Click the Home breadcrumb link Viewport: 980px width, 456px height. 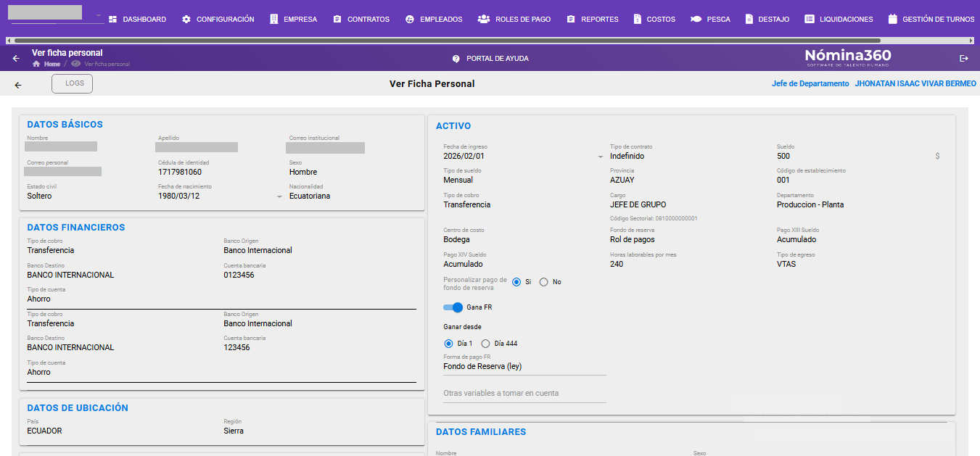52,64
